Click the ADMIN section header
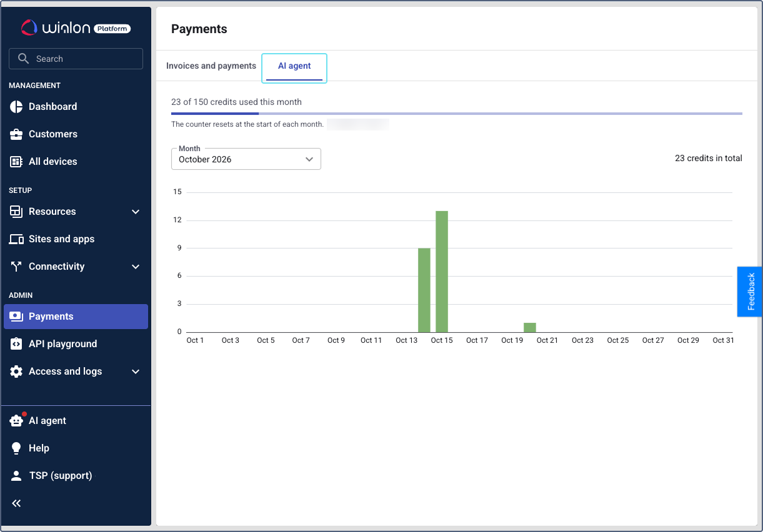This screenshot has width=763, height=532. [21, 295]
